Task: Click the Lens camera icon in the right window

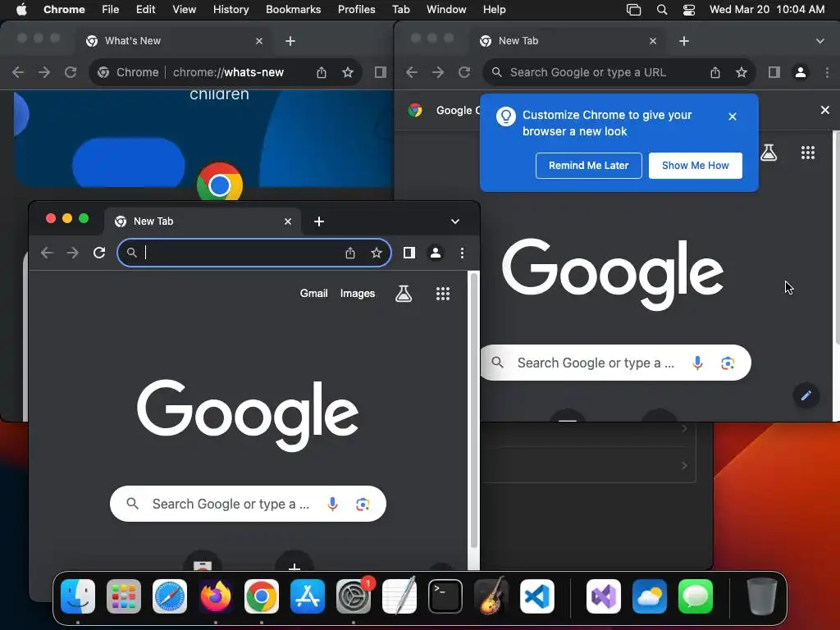Action: 728,363
